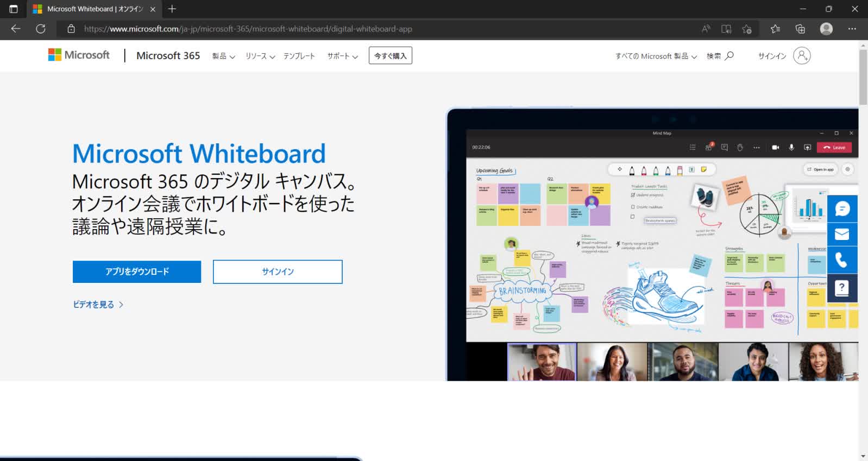Image resolution: width=868 pixels, height=461 pixels.
Task: Select the Microsoft Whiteboard browser tab
Action: point(94,9)
